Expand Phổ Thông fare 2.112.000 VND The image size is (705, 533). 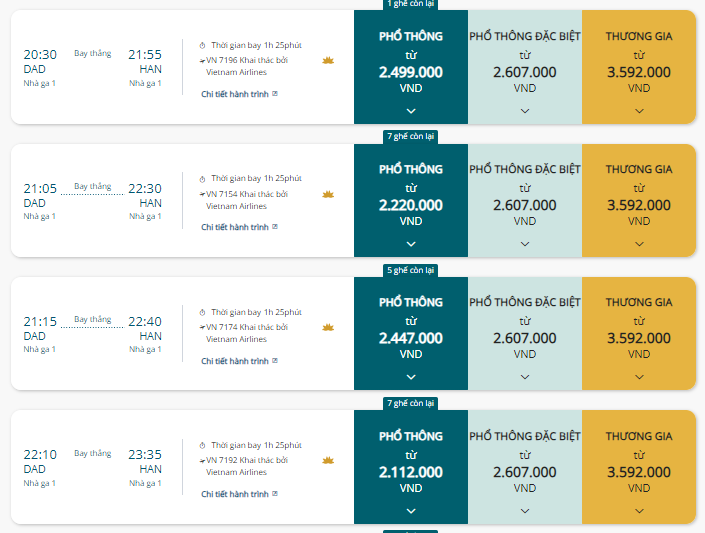411,510
